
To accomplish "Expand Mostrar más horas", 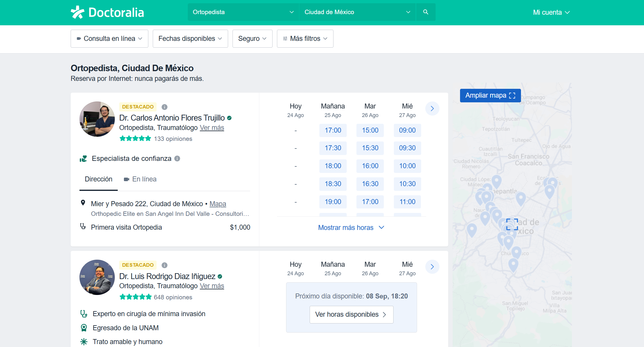I will (x=351, y=228).
